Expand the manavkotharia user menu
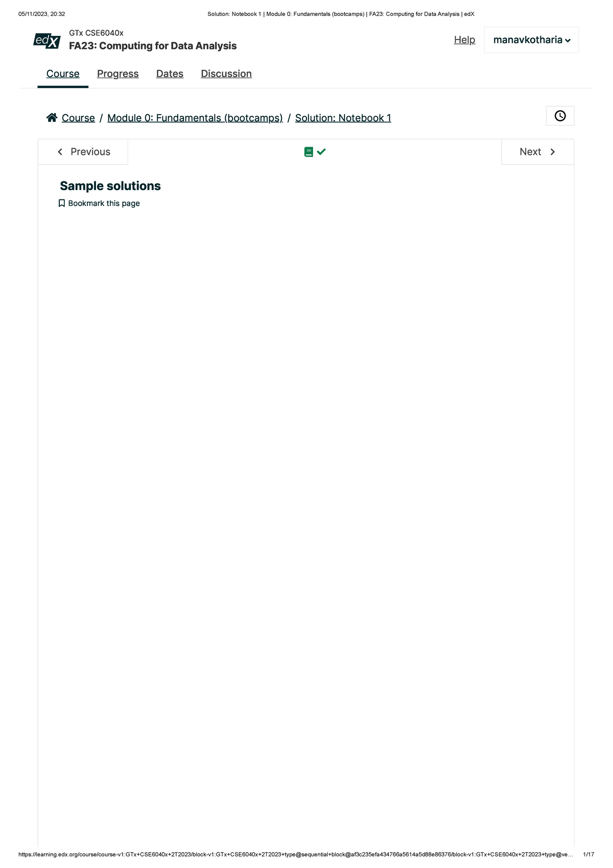Screen dimensions: 613x868 point(531,40)
